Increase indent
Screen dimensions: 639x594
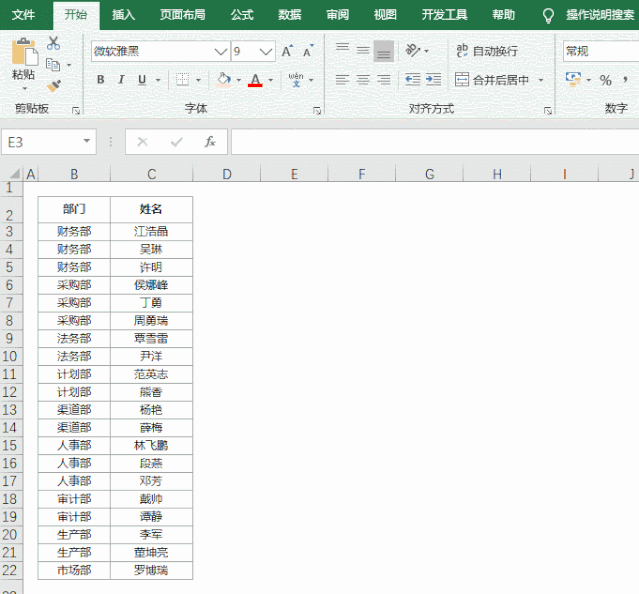[433, 79]
